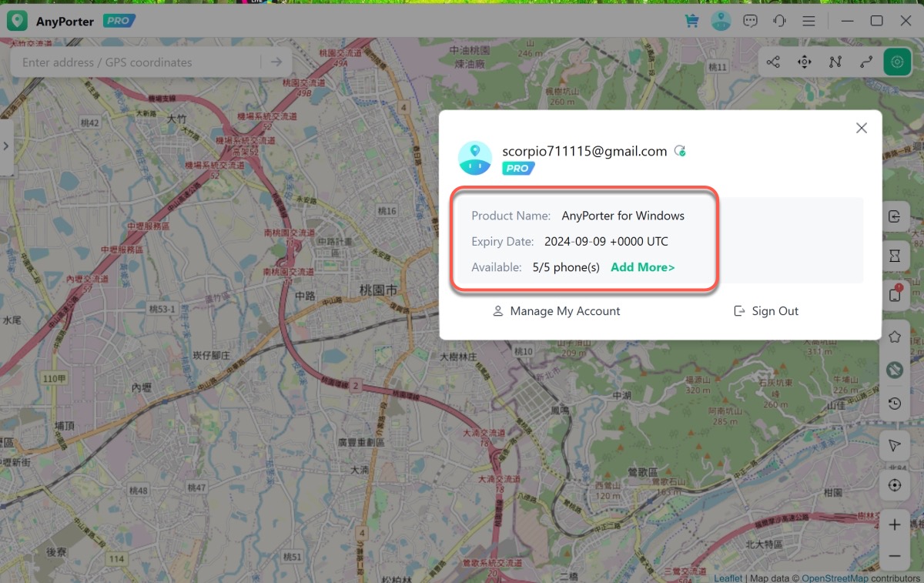Open the hamburger main menu
The width and height of the screenshot is (924, 583).
click(808, 21)
